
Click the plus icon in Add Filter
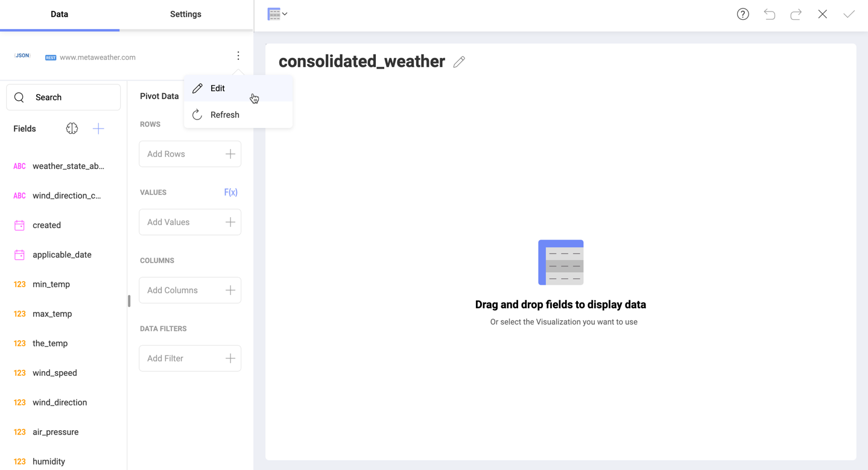[230, 358]
